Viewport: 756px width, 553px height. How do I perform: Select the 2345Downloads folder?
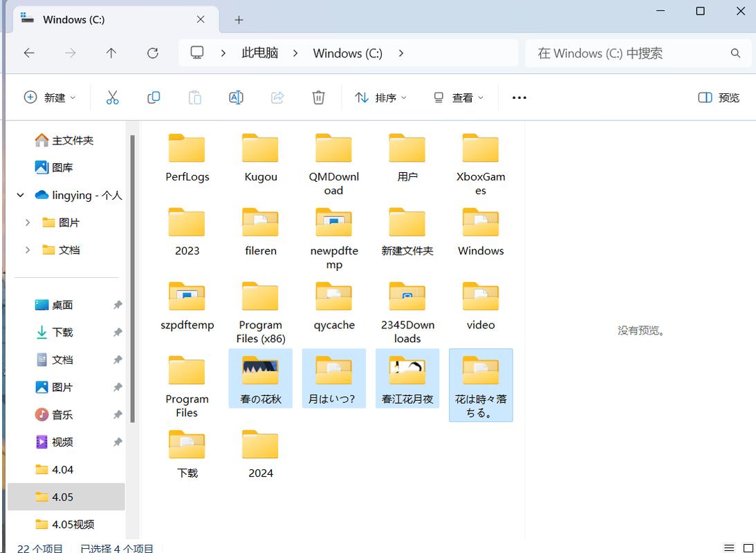point(407,312)
